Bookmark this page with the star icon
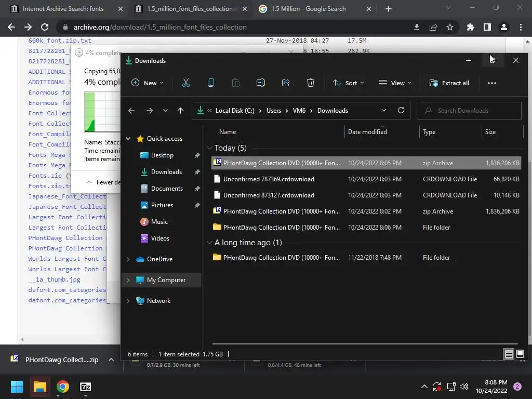 (x=450, y=27)
